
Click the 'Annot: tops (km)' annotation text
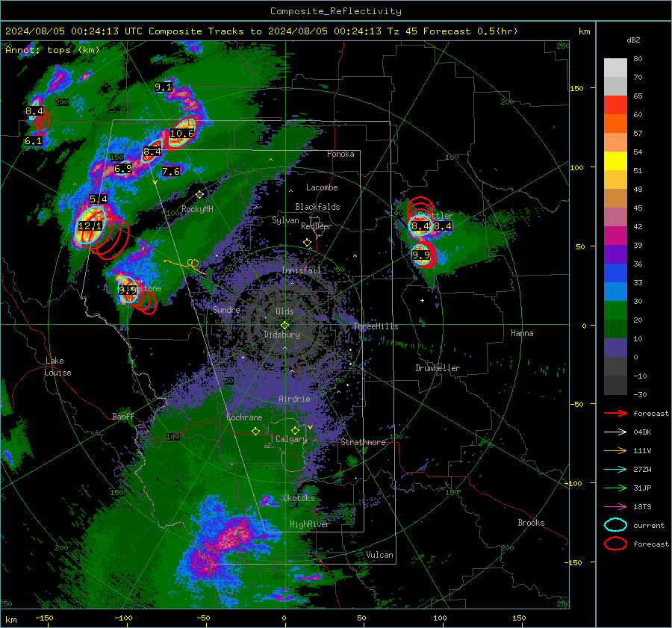tap(52, 50)
